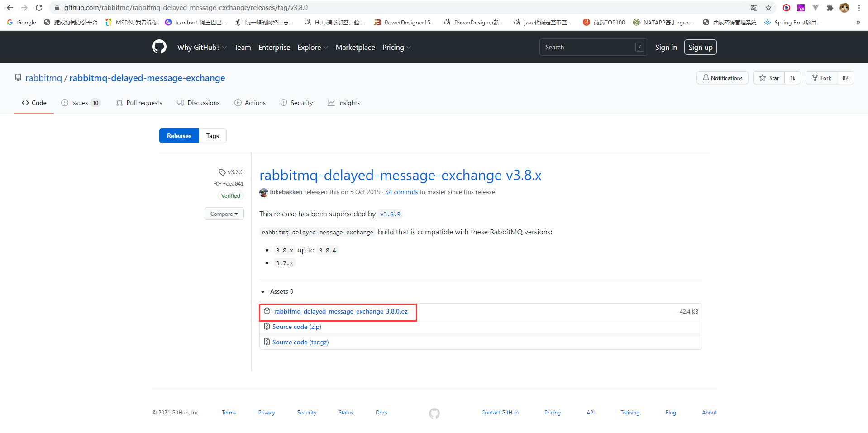The image size is (868, 433).
Task: Click the commit icon next to fcea041
Action: pyautogui.click(x=218, y=184)
